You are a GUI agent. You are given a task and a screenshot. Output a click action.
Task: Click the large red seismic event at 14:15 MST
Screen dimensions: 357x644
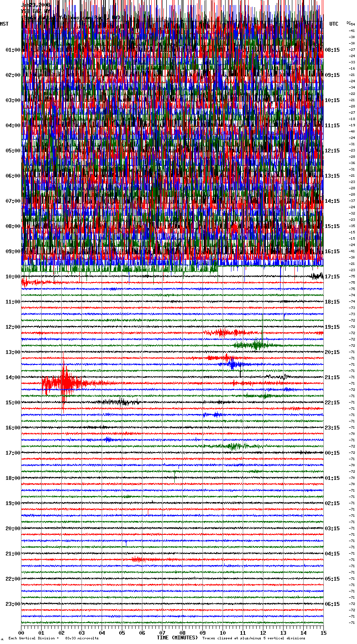63,383
